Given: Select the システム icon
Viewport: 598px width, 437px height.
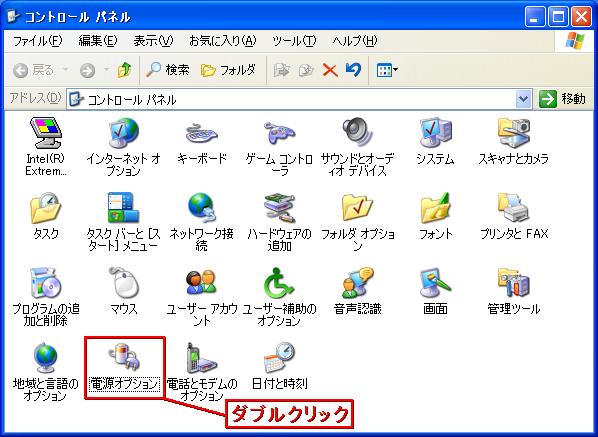Looking at the screenshot, I should click(x=436, y=133).
